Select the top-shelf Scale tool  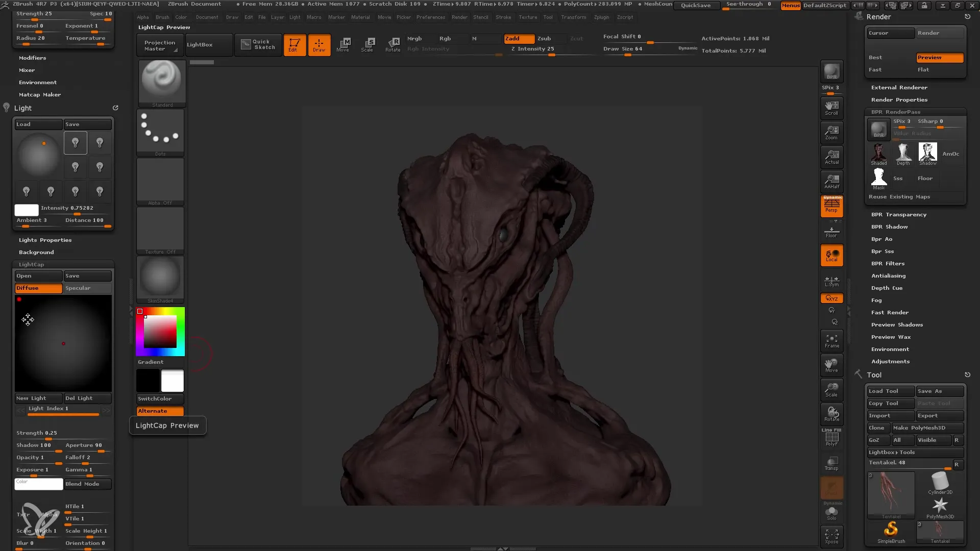367,45
